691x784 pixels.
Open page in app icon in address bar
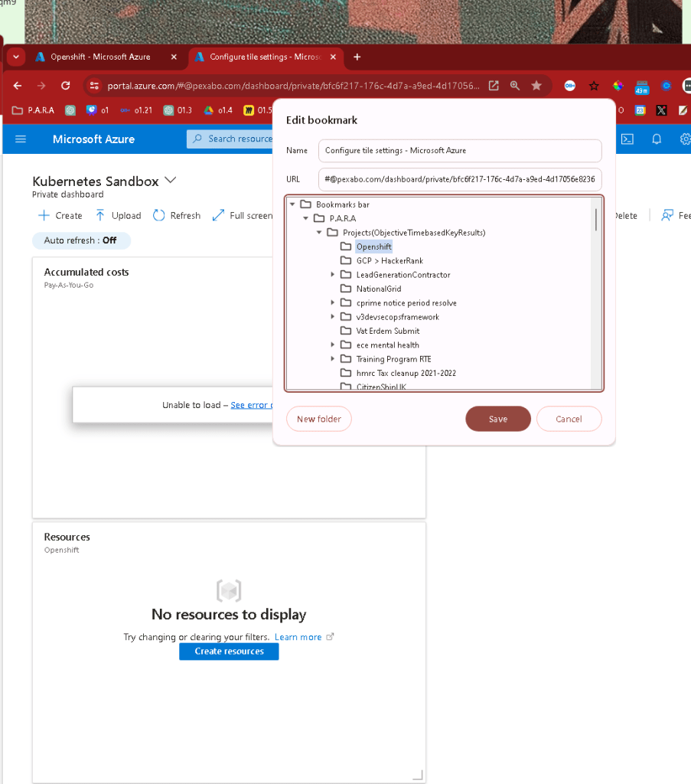click(x=494, y=86)
